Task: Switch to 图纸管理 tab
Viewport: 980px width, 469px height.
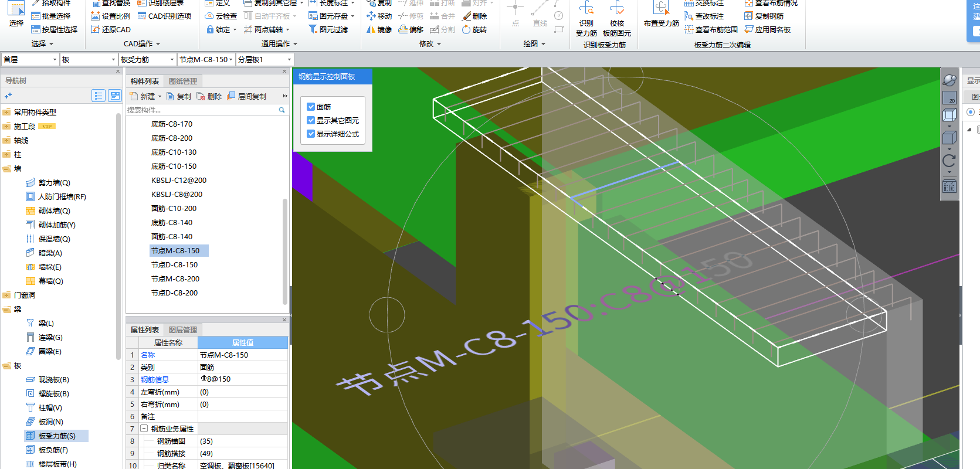Action: click(x=183, y=81)
